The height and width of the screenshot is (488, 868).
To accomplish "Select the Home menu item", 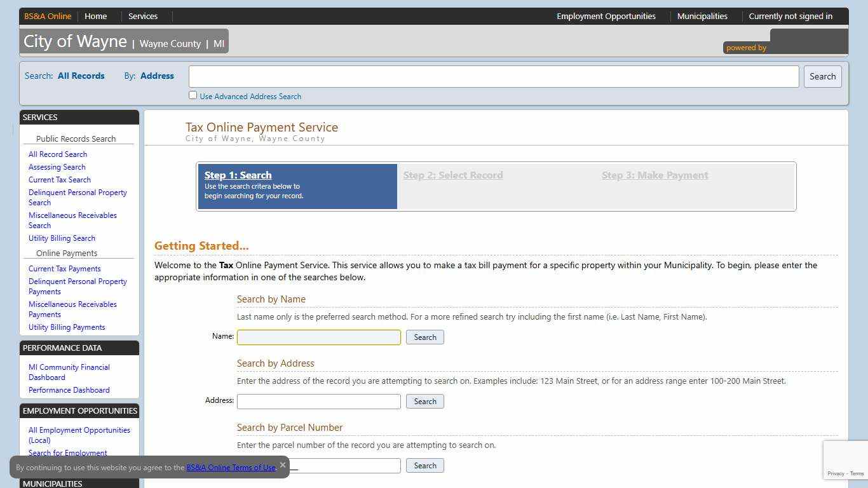I will (94, 16).
